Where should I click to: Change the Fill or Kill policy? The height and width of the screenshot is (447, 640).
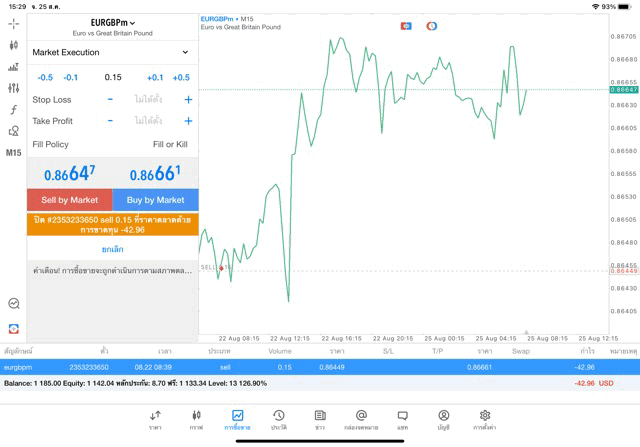(x=170, y=144)
